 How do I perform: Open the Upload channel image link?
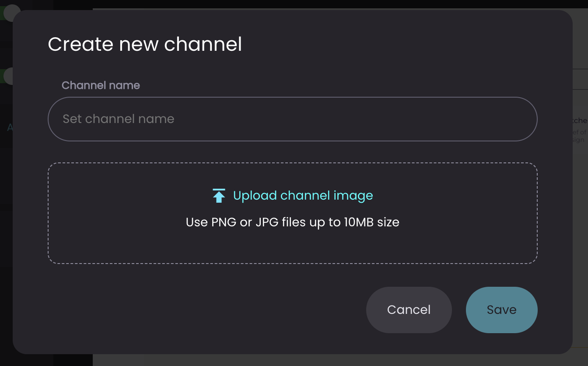(303, 196)
